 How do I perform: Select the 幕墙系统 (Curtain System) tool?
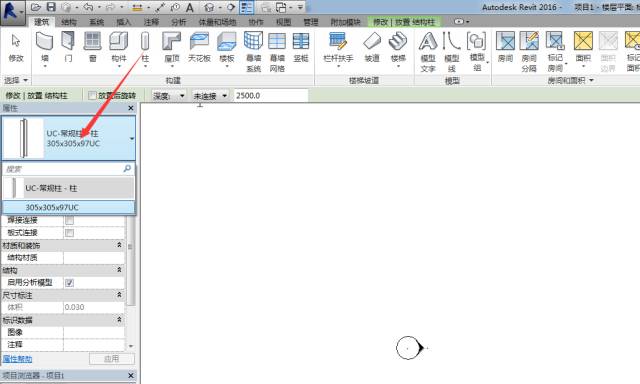click(x=253, y=52)
